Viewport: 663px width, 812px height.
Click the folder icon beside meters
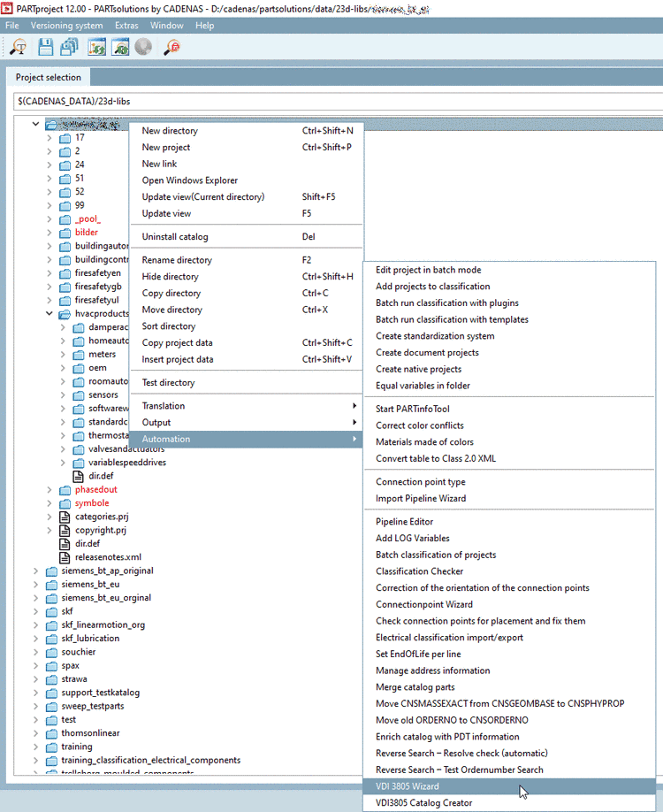(x=78, y=355)
